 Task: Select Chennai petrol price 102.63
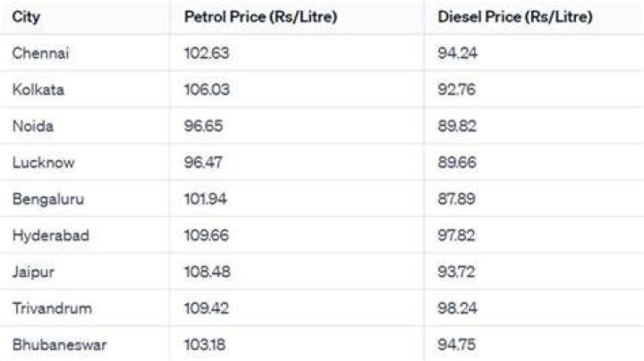[x=207, y=54]
